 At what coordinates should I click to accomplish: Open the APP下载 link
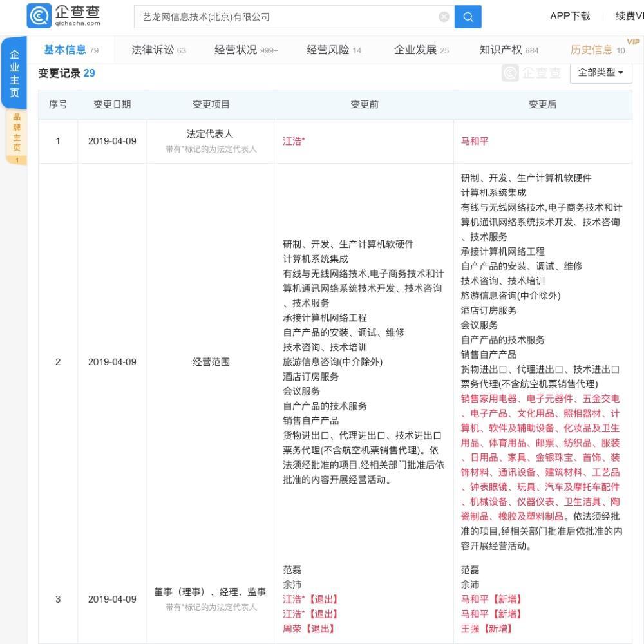[570, 16]
